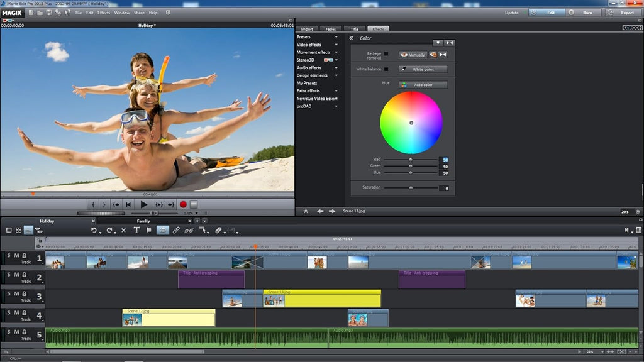Click the undo arrow in timeline toolbar
Image resolution: width=644 pixels, height=362 pixels.
click(x=94, y=230)
